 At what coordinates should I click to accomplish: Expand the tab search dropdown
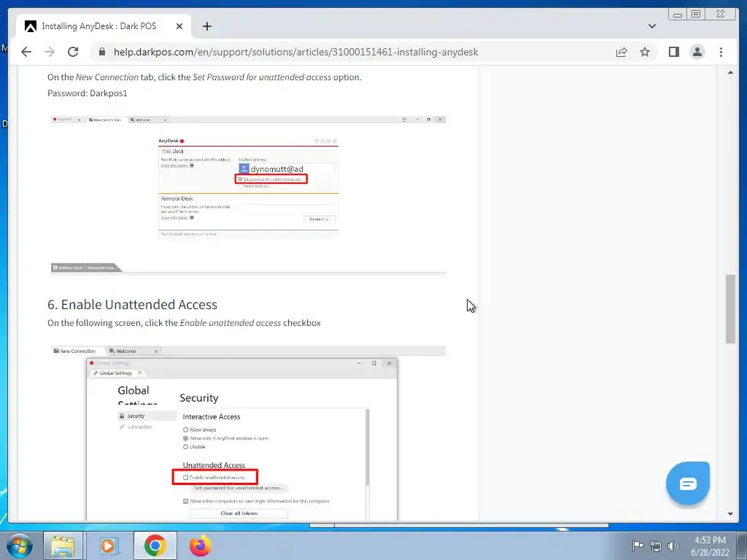pos(652,26)
